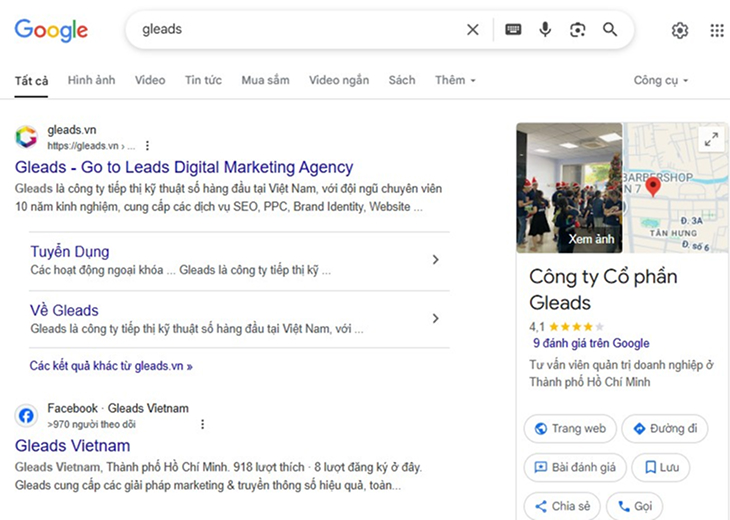This screenshot has height=520, width=730.
Task: Select the Tất cả tab
Action: [31, 81]
